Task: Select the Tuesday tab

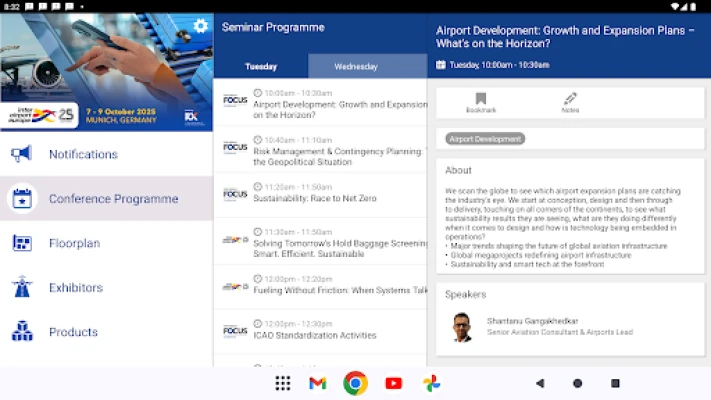Action: click(261, 67)
